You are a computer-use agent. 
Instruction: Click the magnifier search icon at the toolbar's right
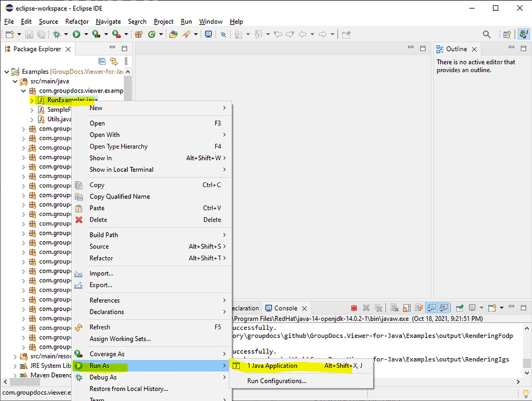coord(487,34)
